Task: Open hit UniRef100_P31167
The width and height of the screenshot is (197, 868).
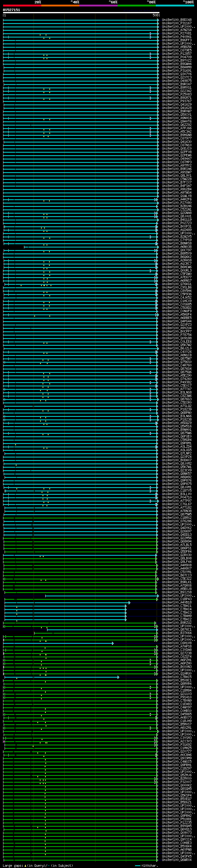Action: point(177,23)
